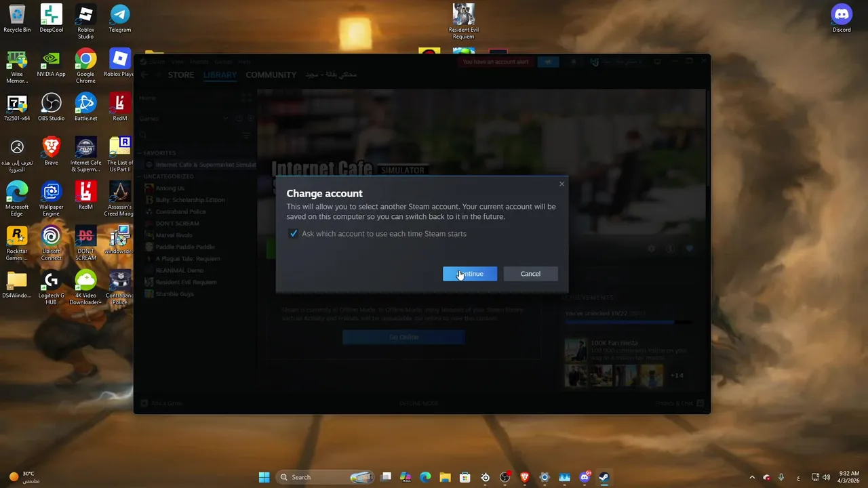Select Marvel Rivals in the game list
868x488 pixels.
coord(174,235)
